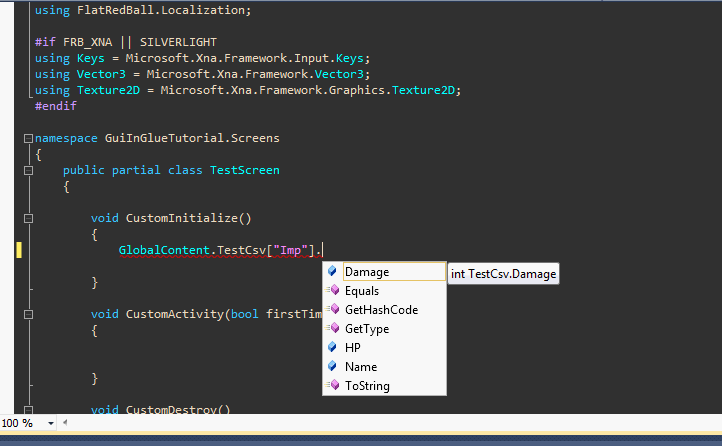This screenshot has width=722, height=446.
Task: Collapse the CustomActivity method
Action: [28, 314]
